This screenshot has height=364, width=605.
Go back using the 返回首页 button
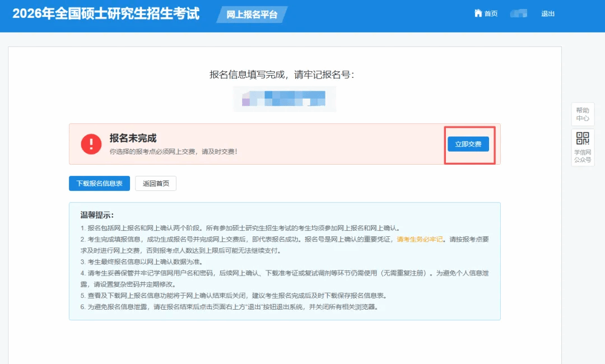coord(156,183)
